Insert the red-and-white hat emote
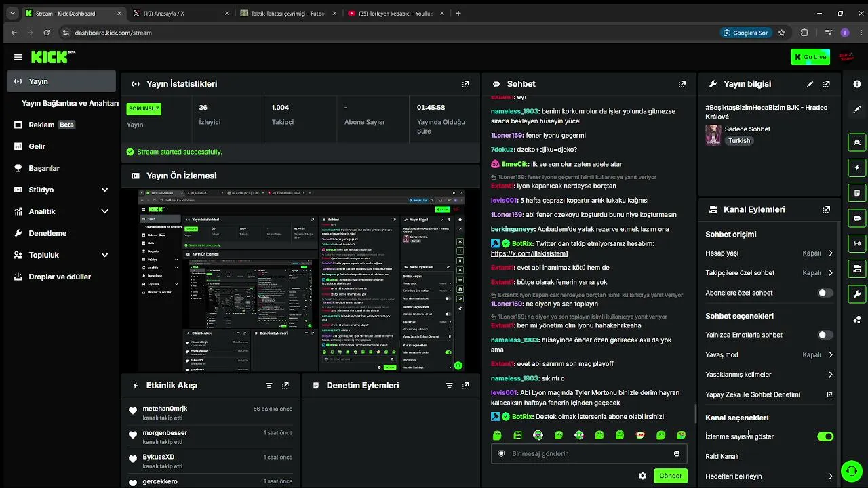 coord(640,435)
